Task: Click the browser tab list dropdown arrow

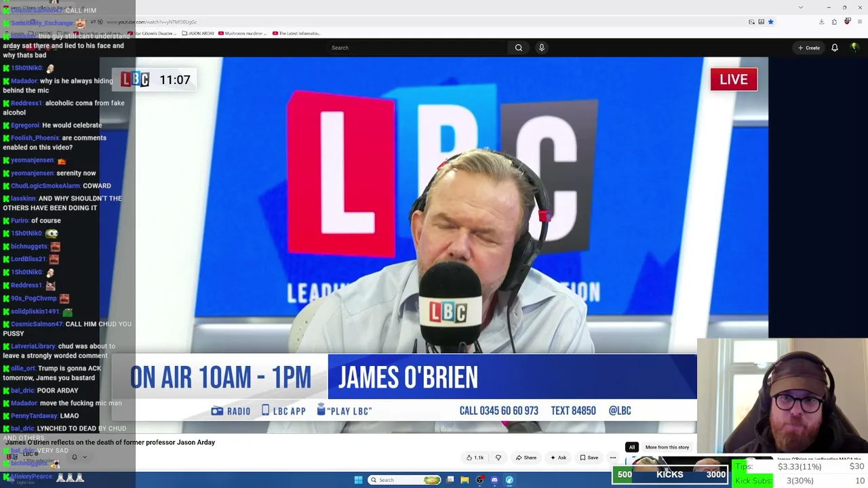Action: pyautogui.click(x=801, y=7)
